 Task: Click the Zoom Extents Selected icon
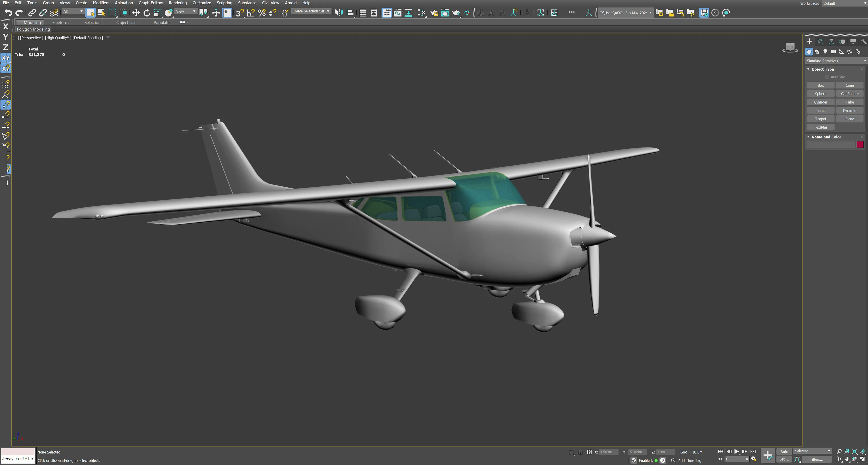coord(854,451)
